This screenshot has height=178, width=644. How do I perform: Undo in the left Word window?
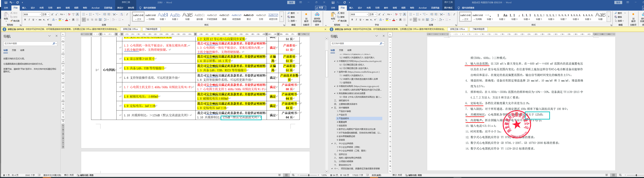pos(11,3)
